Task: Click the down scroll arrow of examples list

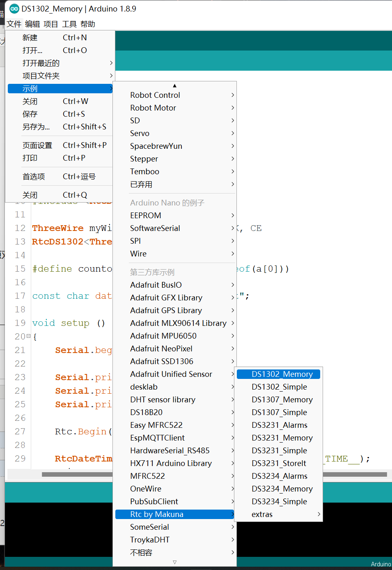Action: [x=174, y=562]
